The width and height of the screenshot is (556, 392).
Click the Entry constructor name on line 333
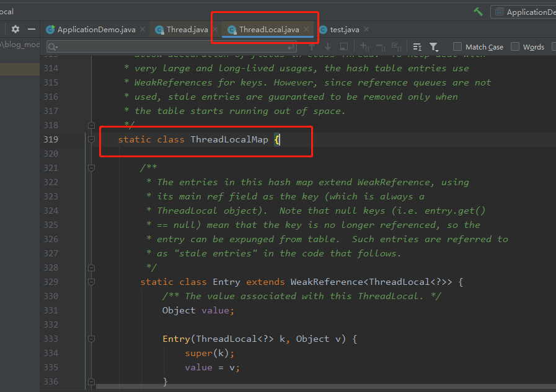(176, 339)
